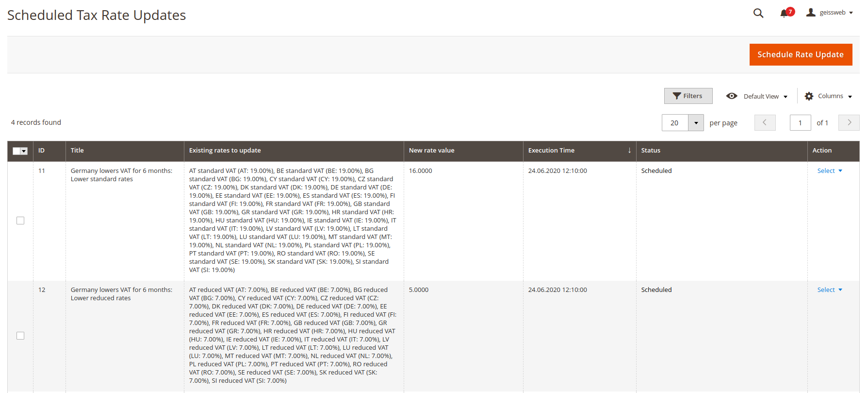Click Scheduled status in row 11

coord(656,171)
